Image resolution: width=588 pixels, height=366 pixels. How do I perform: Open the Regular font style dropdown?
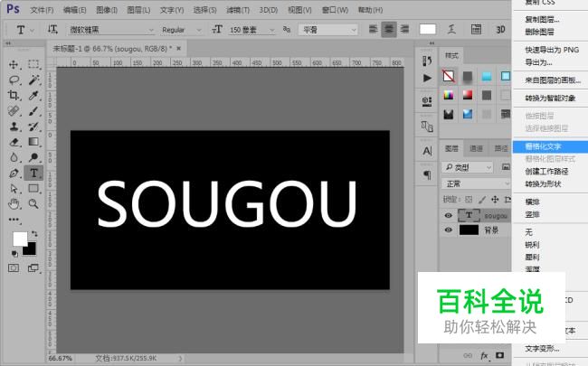[181, 30]
